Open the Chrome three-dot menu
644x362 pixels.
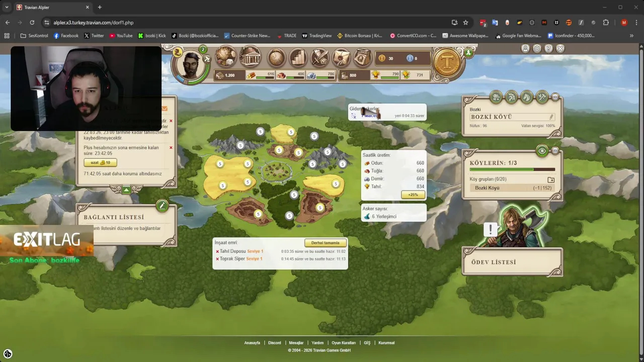[636, 23]
